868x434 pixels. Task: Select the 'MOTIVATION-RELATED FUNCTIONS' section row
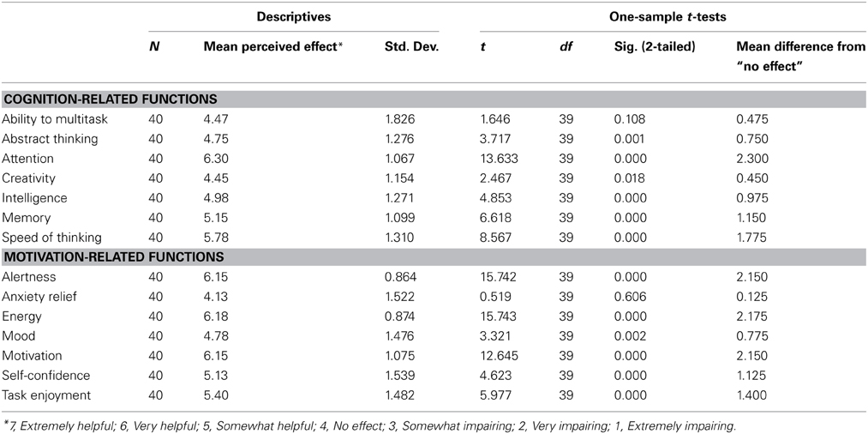coord(434,256)
